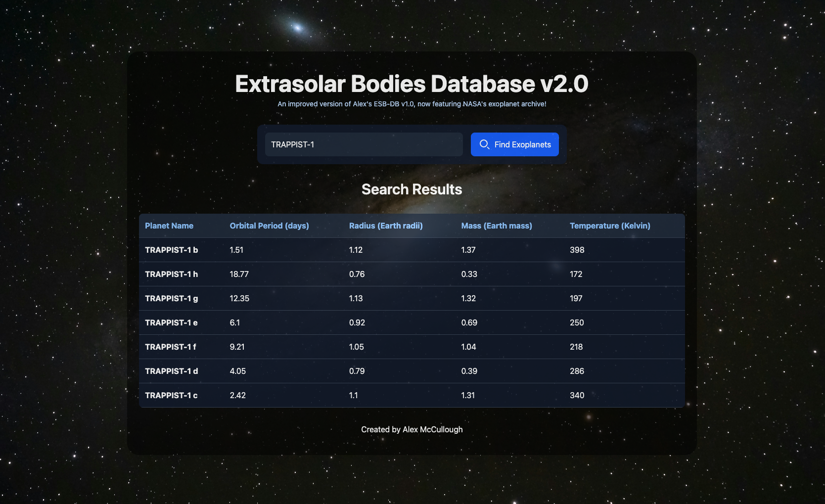
Task: Click orbital period value 12.35
Action: pos(239,298)
